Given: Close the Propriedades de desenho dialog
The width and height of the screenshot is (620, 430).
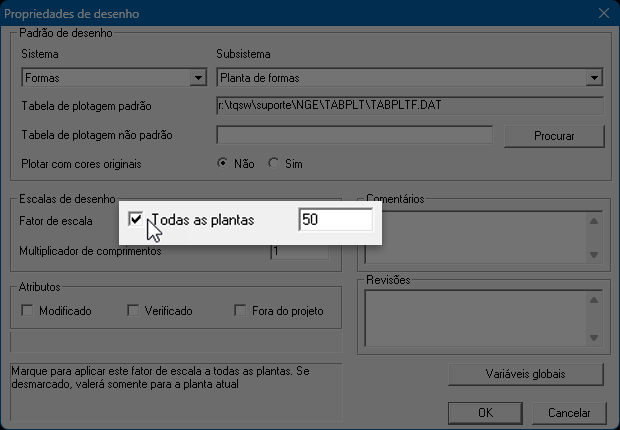Looking at the screenshot, I should tap(603, 14).
